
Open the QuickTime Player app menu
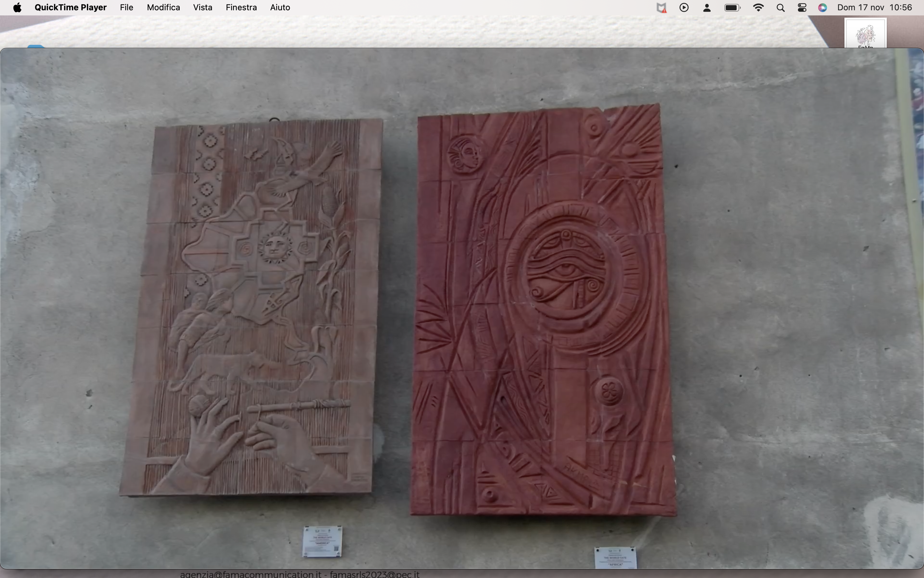70,8
